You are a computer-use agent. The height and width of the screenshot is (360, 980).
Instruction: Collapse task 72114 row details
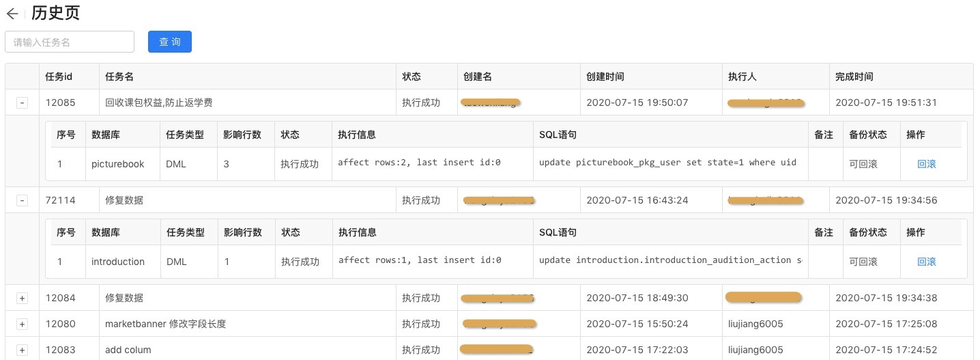click(x=23, y=201)
